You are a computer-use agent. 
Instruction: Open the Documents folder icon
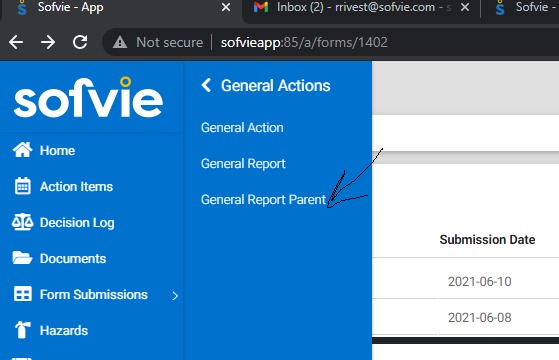point(22,258)
